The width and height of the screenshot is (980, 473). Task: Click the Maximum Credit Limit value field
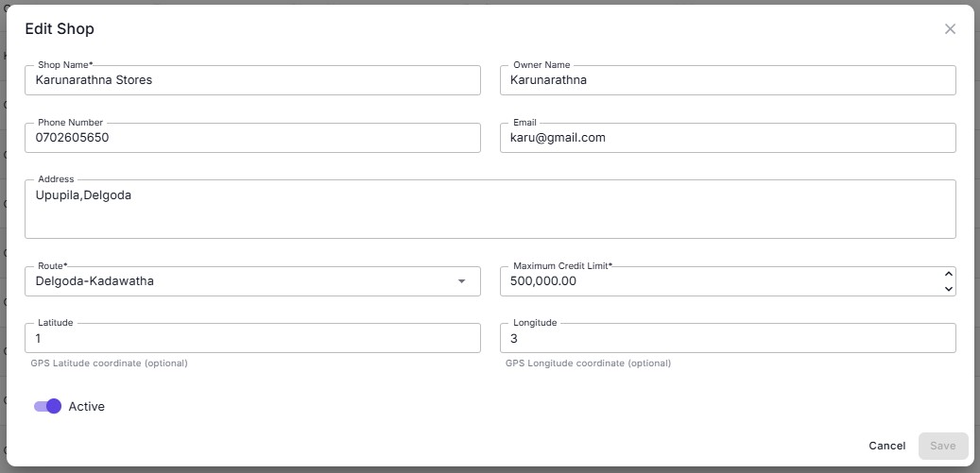(718, 281)
